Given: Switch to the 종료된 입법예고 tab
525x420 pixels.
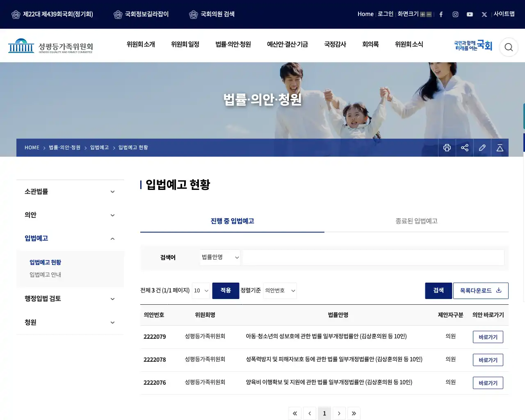Looking at the screenshot, I should tap(416, 221).
